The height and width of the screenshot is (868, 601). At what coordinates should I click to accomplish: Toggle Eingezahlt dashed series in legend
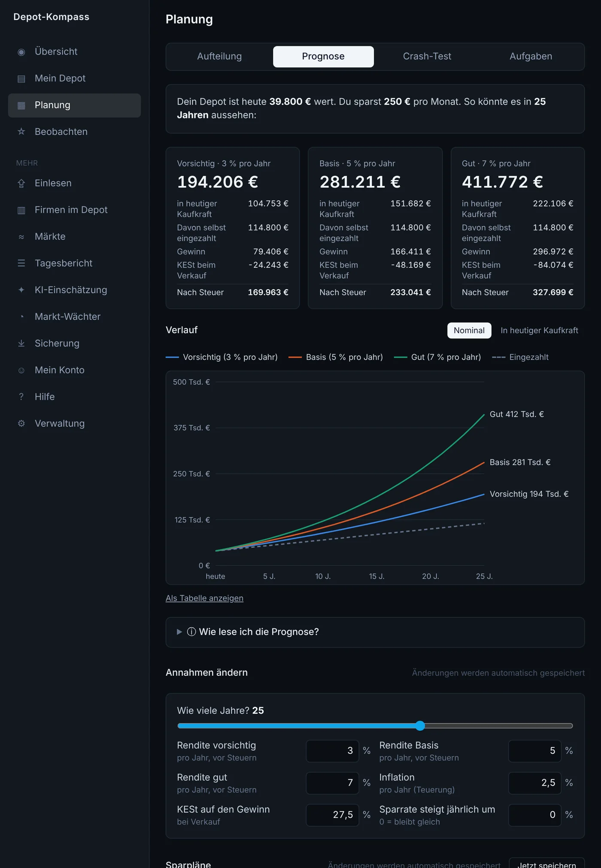coord(520,357)
